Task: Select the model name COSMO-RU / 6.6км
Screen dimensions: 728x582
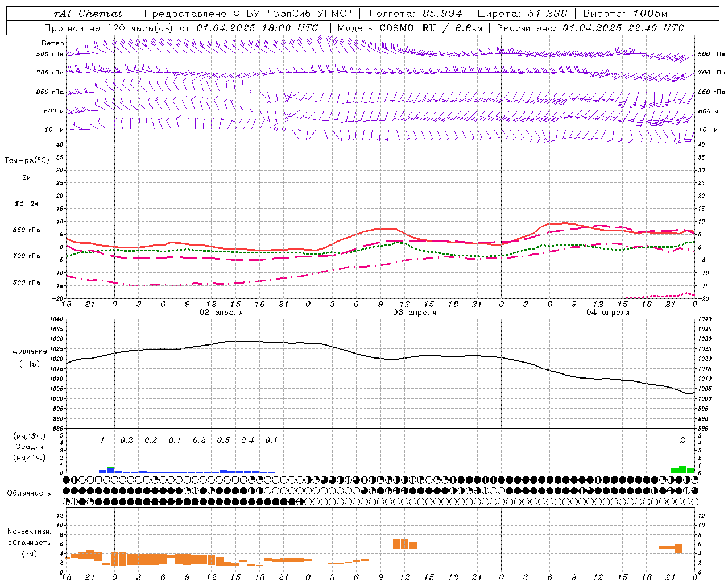Action: (431, 28)
